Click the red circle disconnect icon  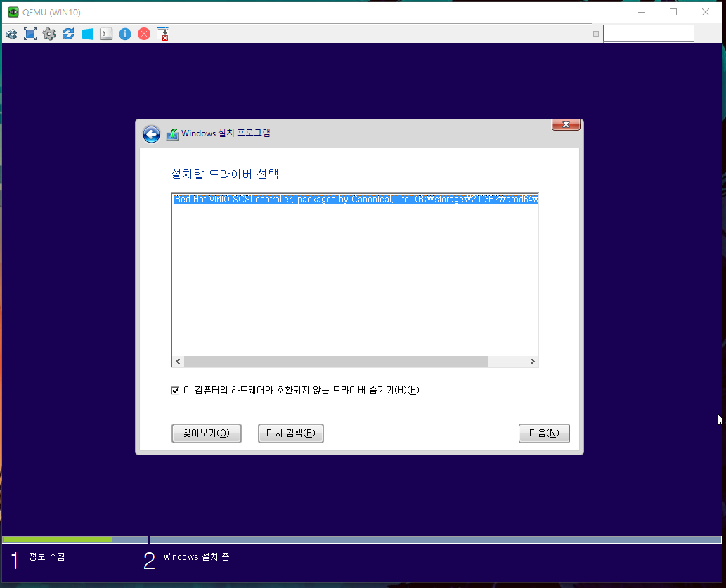coord(144,34)
